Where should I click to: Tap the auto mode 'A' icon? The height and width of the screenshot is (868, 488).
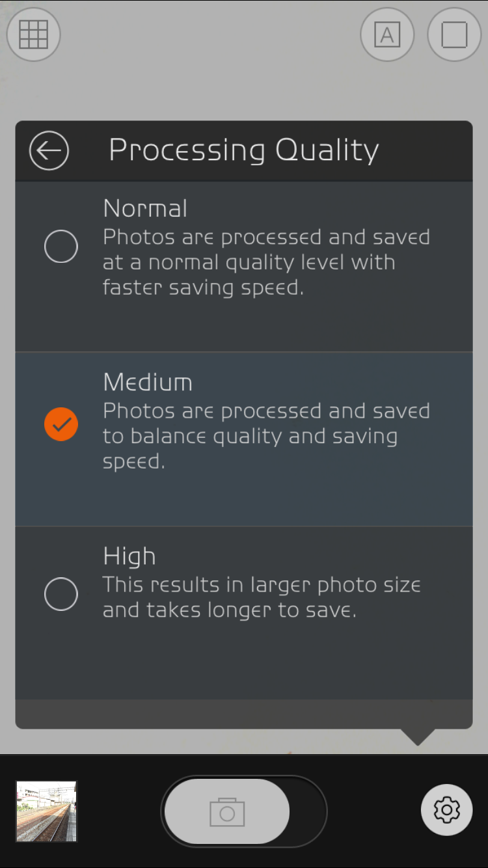(x=387, y=34)
